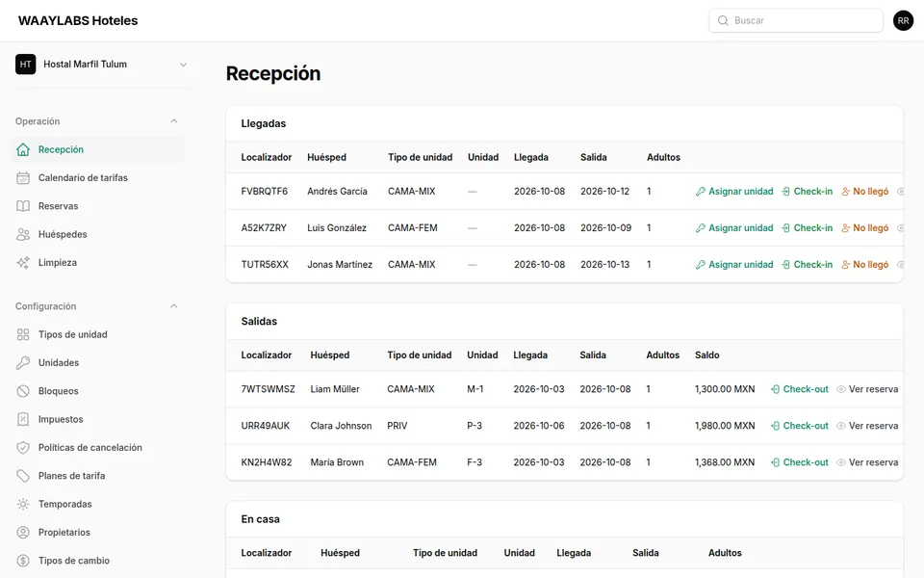Click the Tipos de cambio dollar icon

23,562
